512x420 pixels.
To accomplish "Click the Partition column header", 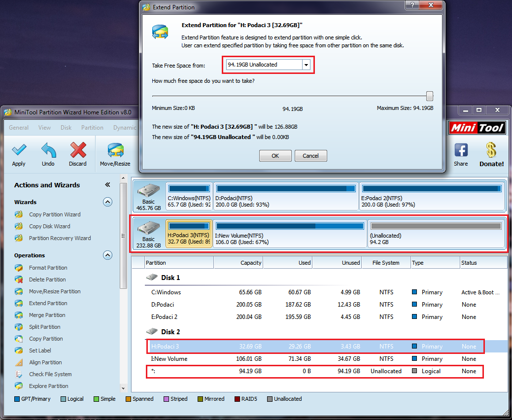I will click(179, 263).
